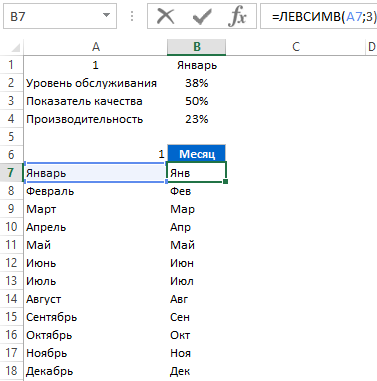Grab the formula bar's three-dot handle
Image resolution: width=377 pixels, height=381 pixels.
coord(132,16)
